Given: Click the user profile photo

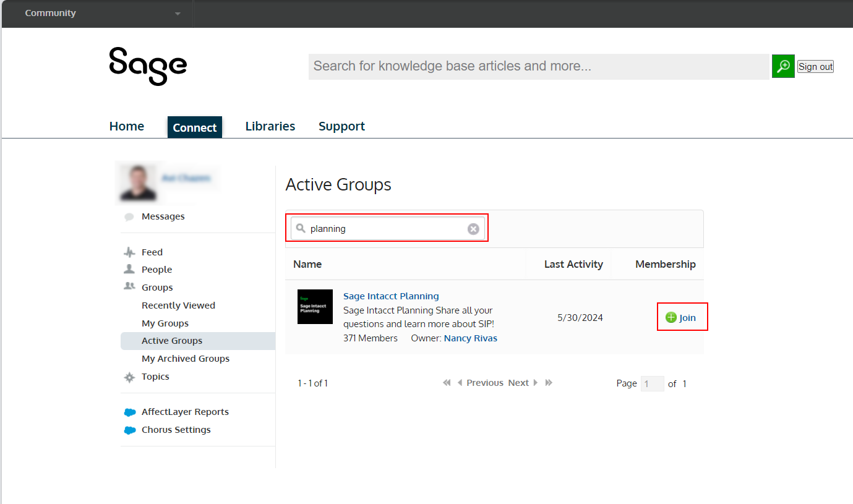Looking at the screenshot, I should click(138, 182).
